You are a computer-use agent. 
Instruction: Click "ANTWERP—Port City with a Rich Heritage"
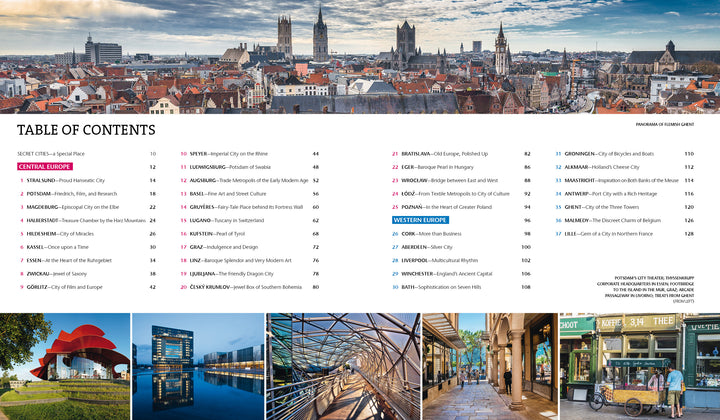pos(611,194)
